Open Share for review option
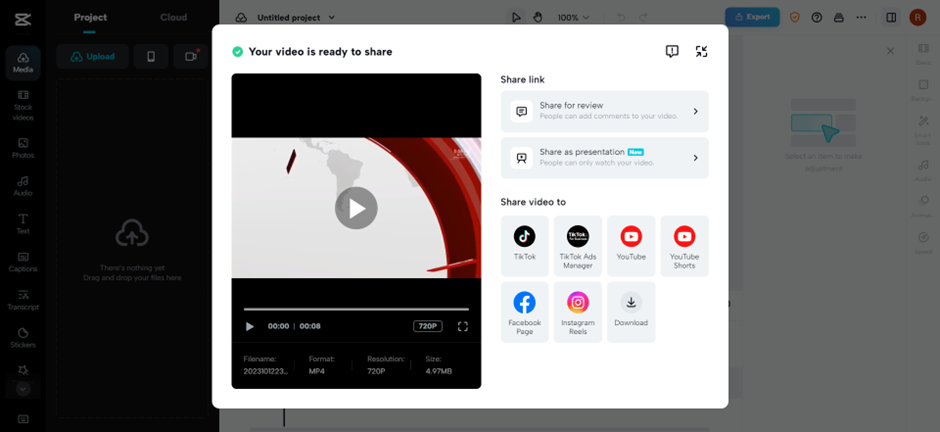Screen dimensions: 940x432 tap(604, 111)
